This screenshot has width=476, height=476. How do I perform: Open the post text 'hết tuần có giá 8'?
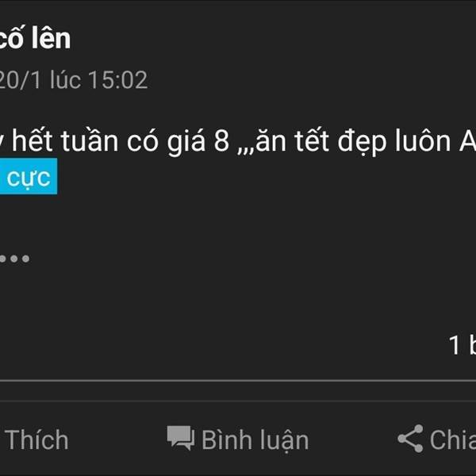coord(121,141)
